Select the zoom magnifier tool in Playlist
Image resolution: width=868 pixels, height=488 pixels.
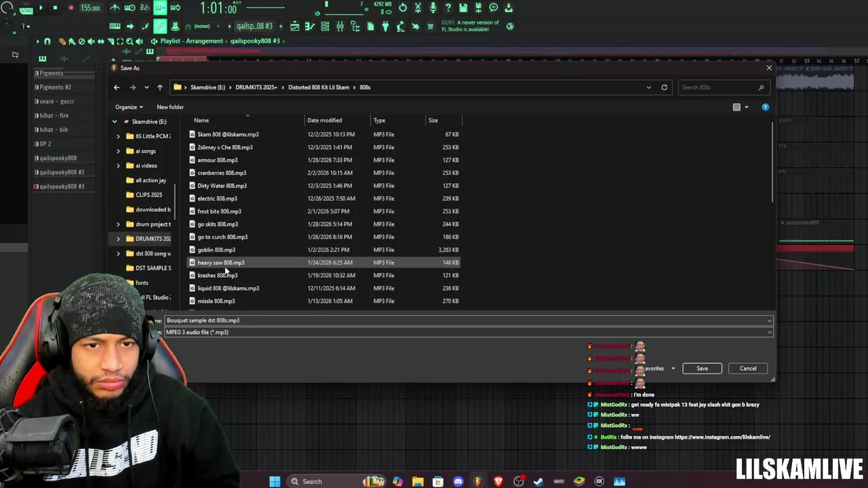click(x=130, y=41)
